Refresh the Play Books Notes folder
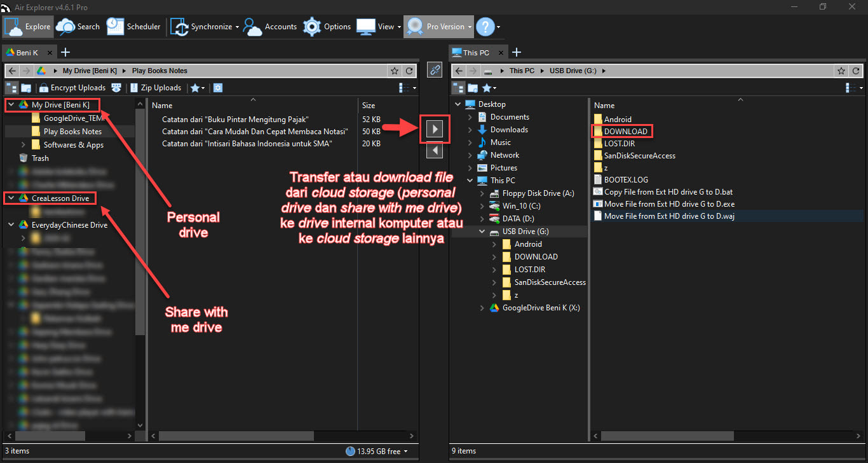Image resolution: width=868 pixels, height=463 pixels. 410,71
